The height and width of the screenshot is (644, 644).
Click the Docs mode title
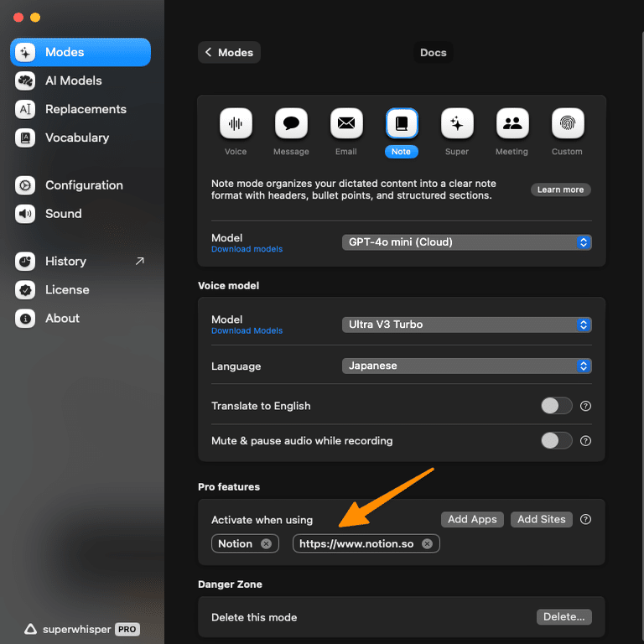433,53
